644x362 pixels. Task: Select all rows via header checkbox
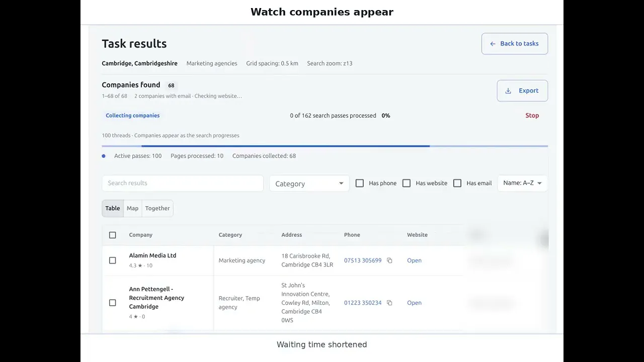[112, 235]
